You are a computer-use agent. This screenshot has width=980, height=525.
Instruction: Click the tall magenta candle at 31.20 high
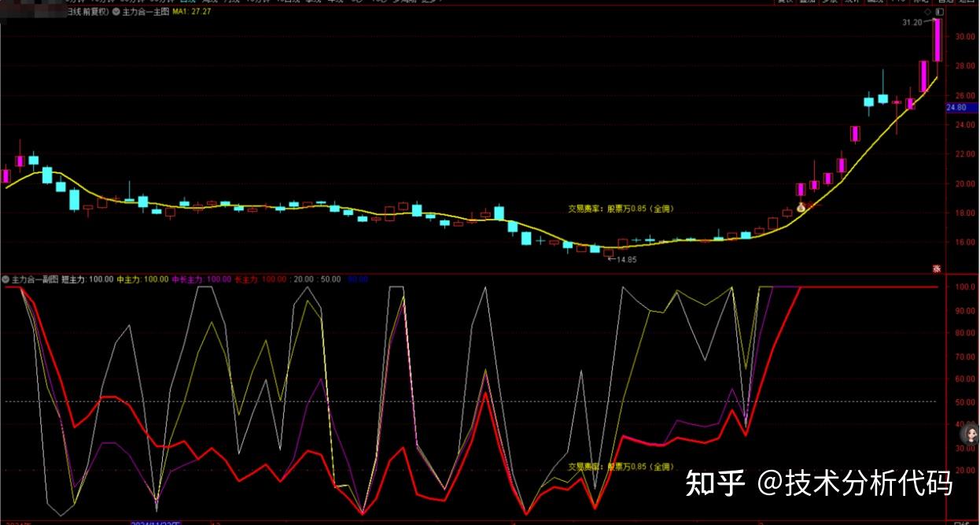tap(937, 40)
